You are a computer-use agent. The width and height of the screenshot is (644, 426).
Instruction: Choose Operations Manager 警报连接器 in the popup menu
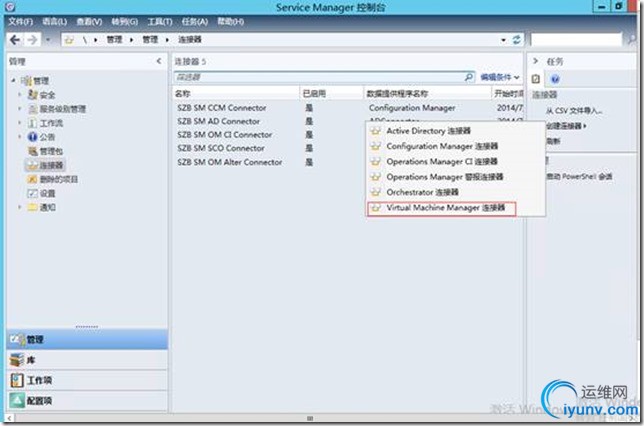[x=456, y=177]
